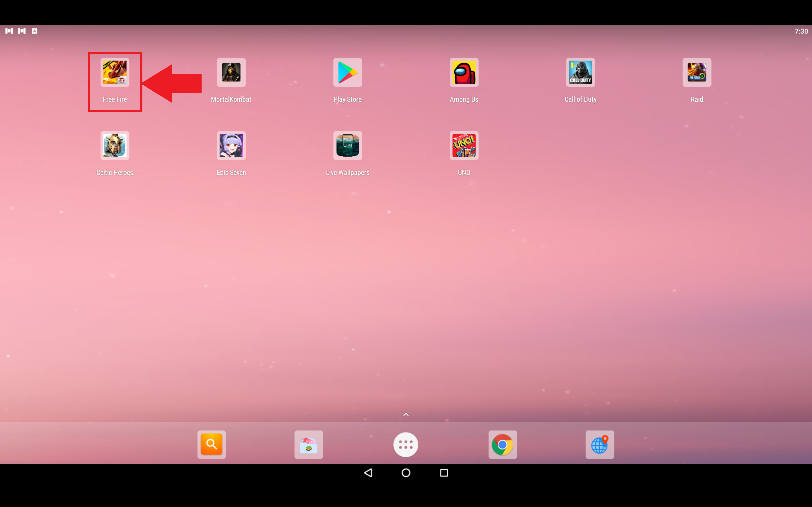The image size is (812, 507).
Task: Tap the pink wallpaper background area
Action: (406, 292)
